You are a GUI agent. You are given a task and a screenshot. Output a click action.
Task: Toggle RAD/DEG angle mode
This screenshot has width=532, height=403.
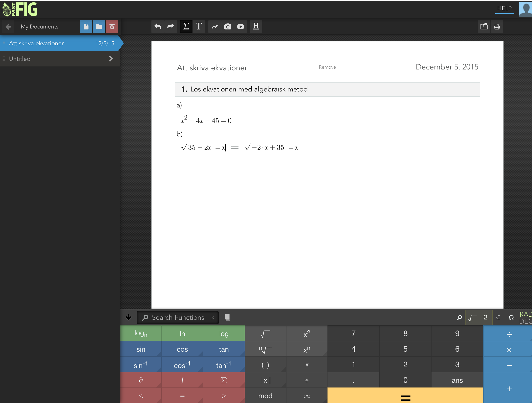tap(525, 318)
